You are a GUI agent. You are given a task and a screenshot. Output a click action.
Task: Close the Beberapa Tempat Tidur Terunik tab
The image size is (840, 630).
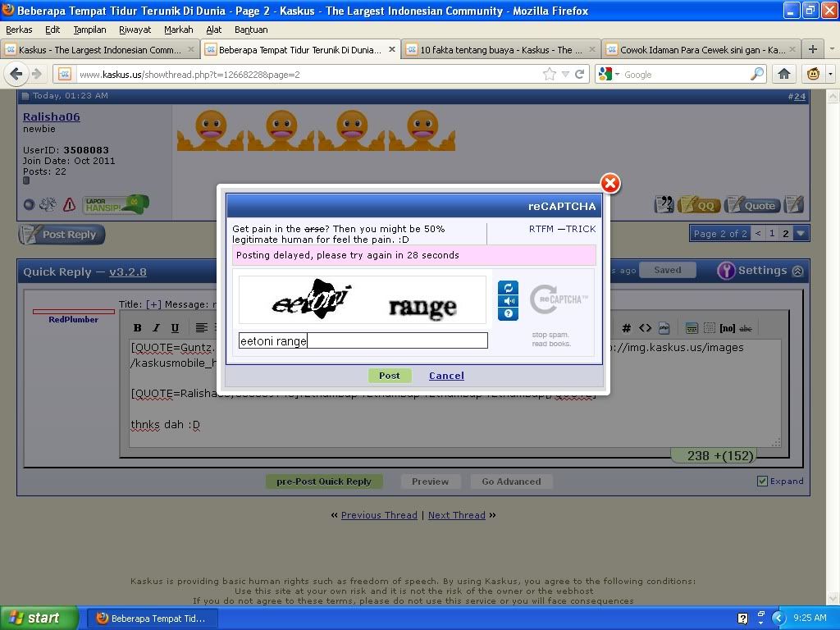391,49
